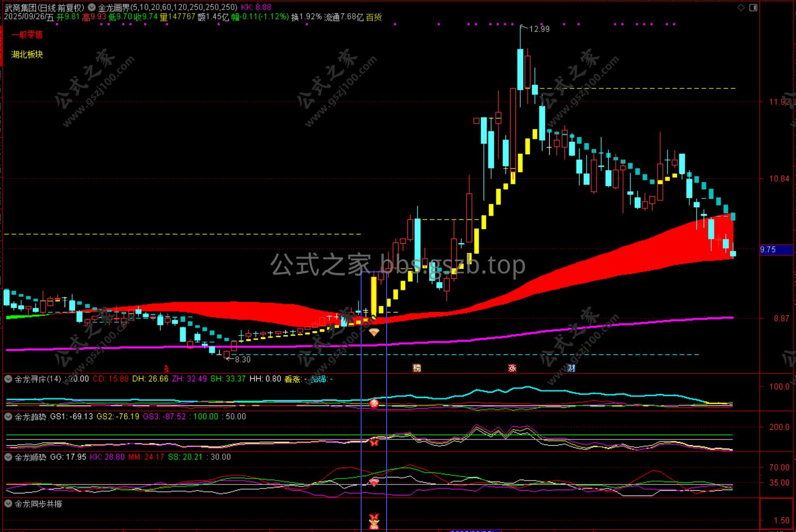Click the 35.00 axis label in 金龙顺势 panel

click(780, 483)
